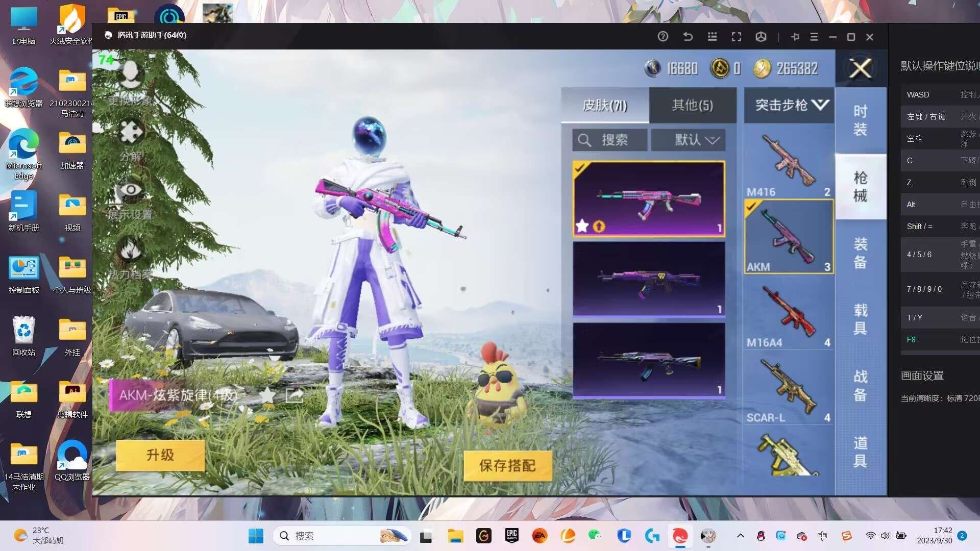Select the AKM weapon entry

coord(789,237)
